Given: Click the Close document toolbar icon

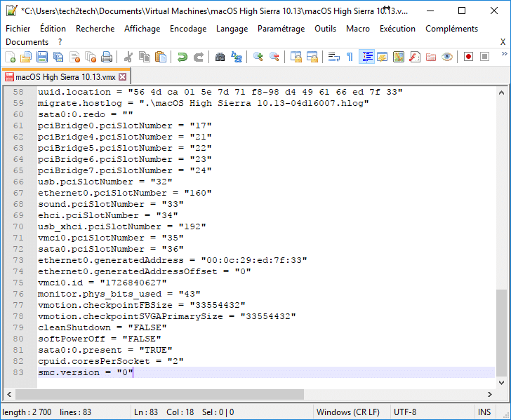Looking at the screenshot, I should [x=75, y=57].
